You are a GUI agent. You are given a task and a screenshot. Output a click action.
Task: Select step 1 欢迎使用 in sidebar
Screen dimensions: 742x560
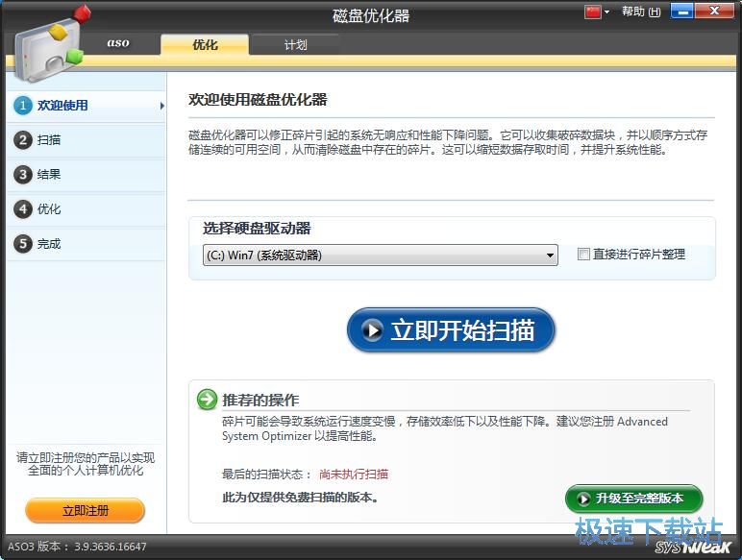(x=87, y=105)
